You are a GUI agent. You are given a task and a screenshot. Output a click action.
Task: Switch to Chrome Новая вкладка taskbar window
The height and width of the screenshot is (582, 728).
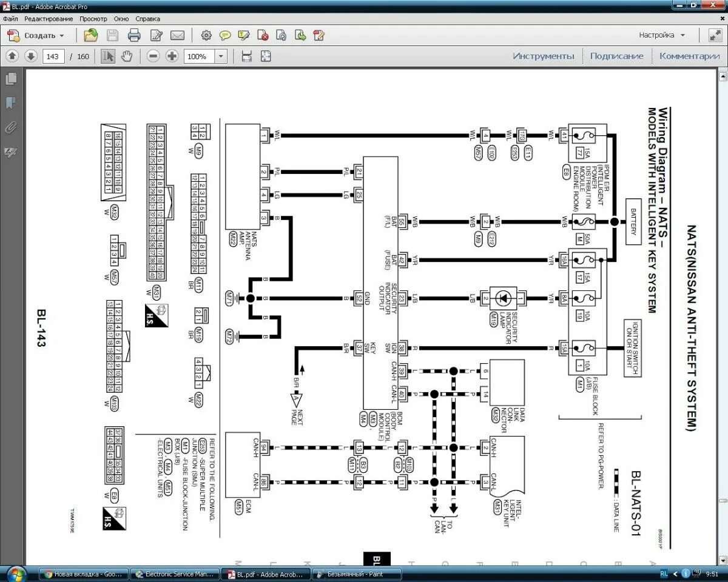tap(84, 574)
